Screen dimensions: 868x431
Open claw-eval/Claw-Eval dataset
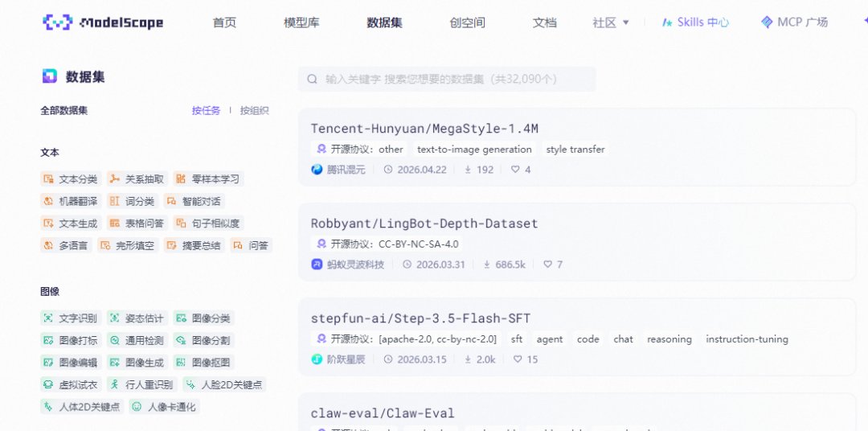383,413
